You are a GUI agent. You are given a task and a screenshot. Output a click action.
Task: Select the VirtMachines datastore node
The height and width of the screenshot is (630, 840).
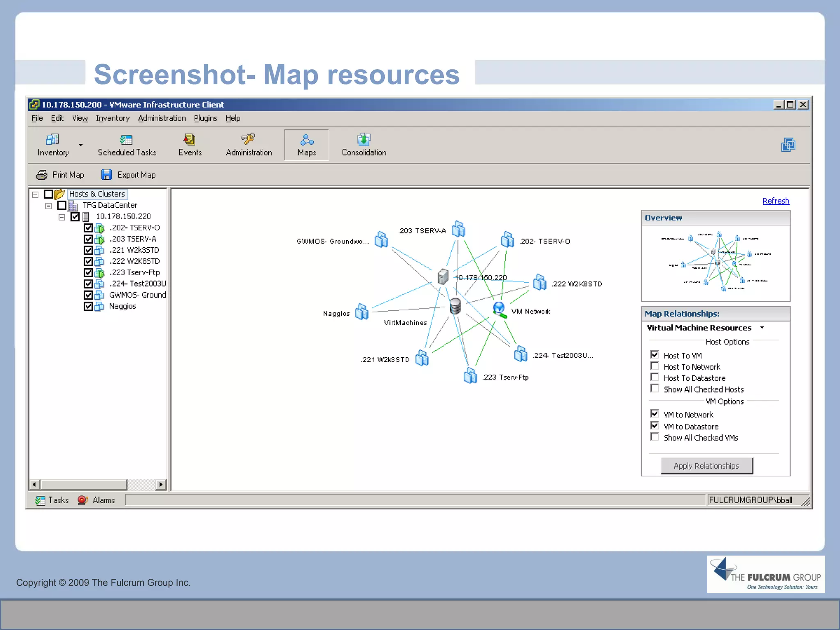tap(455, 306)
